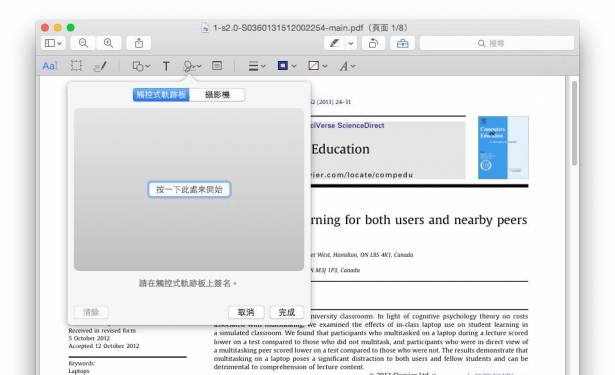The height and width of the screenshot is (375, 615).
Task: Open the Shapes dropdown
Action: pyautogui.click(x=141, y=66)
